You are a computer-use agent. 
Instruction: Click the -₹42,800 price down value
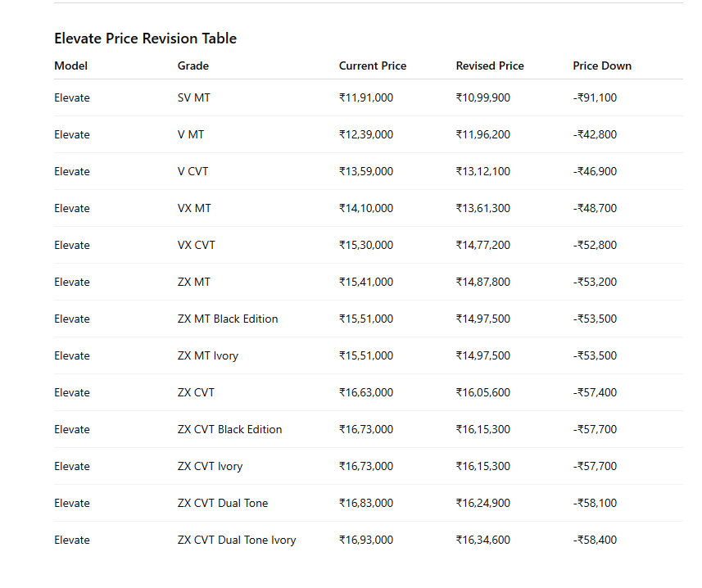pos(595,134)
